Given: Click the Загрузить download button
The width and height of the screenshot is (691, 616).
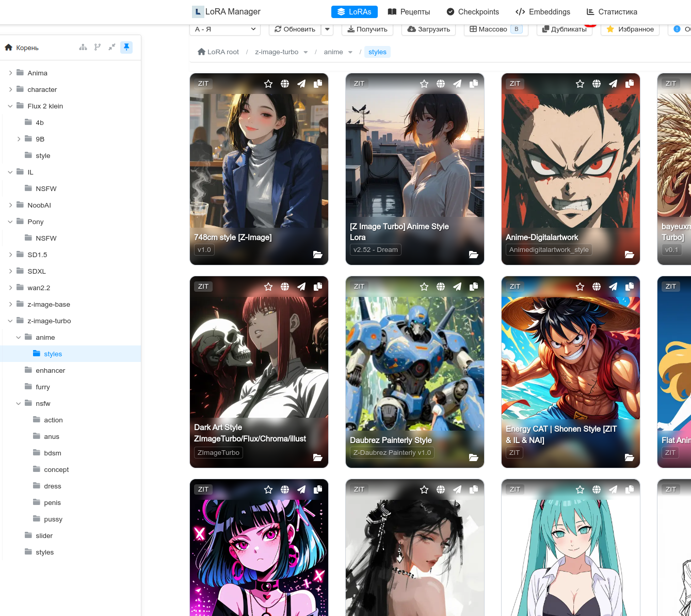Looking at the screenshot, I should [x=428, y=29].
